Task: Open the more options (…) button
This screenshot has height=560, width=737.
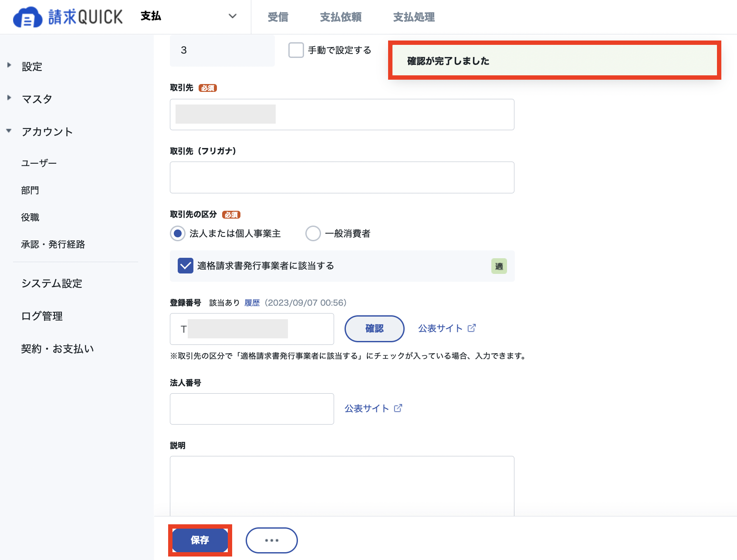Action: click(272, 540)
